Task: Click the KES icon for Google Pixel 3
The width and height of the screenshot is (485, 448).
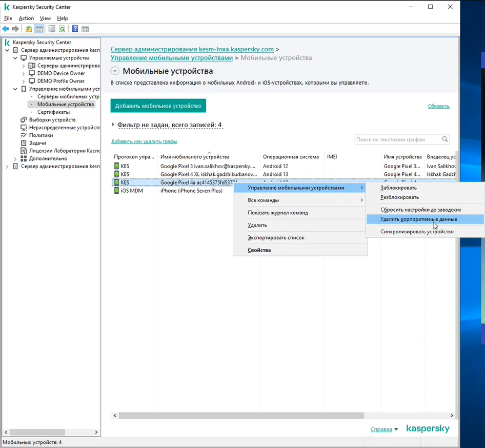Action: click(x=116, y=166)
